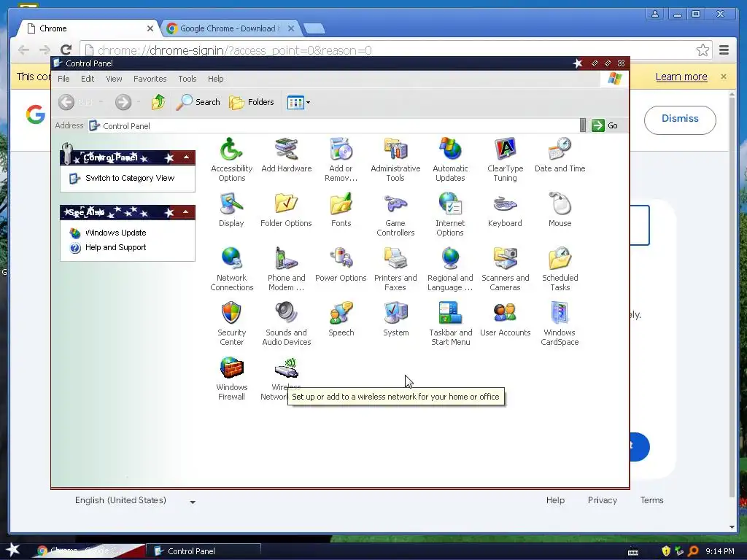Click Chrome's reload page button
The width and height of the screenshot is (747, 560).
(66, 50)
